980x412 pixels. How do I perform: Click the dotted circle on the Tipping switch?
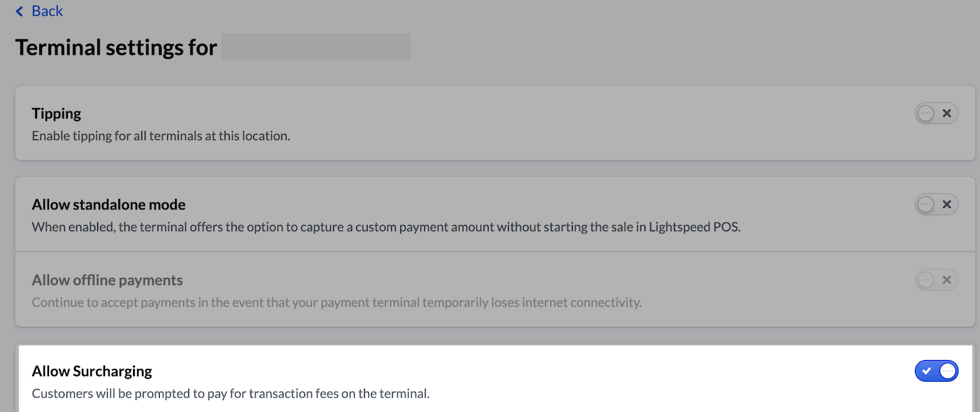click(926, 113)
